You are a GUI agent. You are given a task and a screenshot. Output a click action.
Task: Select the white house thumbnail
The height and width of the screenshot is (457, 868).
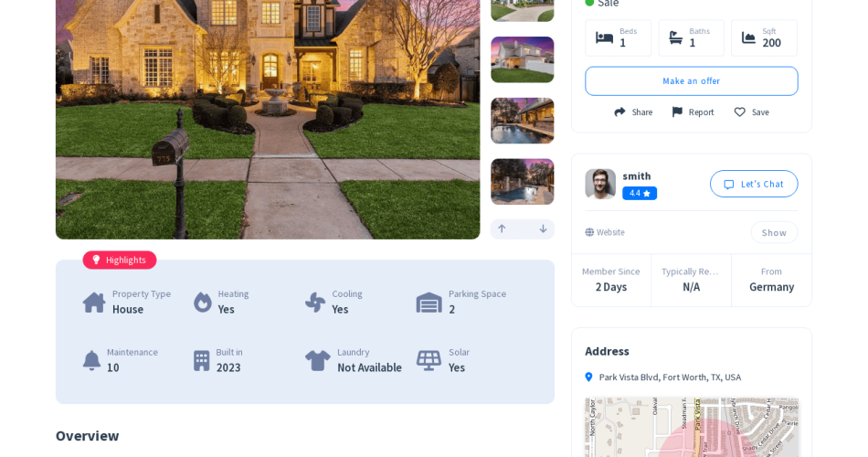pyautogui.click(x=523, y=59)
